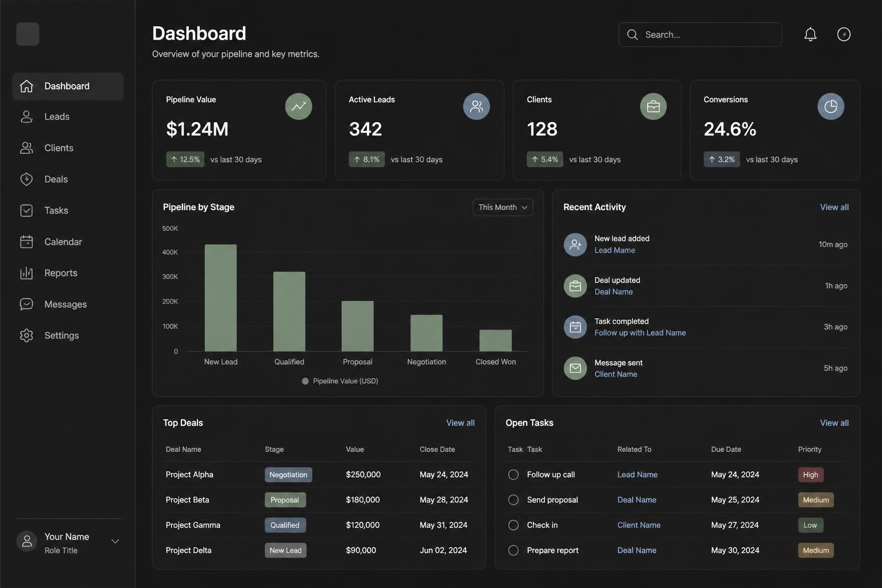Screen dimensions: 882x588
Task: Click the Tasks checkbox icon in sidebar
Action: 26,211
